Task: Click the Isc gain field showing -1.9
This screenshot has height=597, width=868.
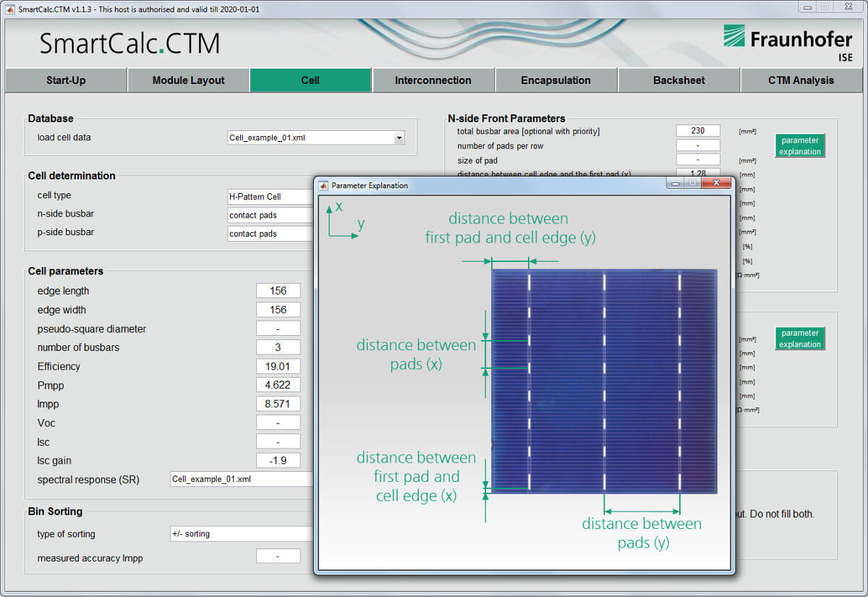Action: (x=278, y=460)
